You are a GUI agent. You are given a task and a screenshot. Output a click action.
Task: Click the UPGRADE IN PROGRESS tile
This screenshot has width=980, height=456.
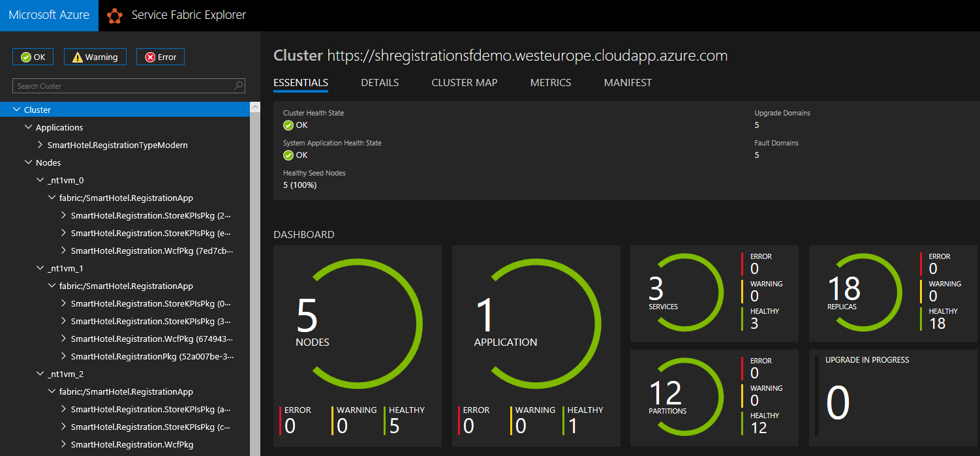click(x=893, y=397)
